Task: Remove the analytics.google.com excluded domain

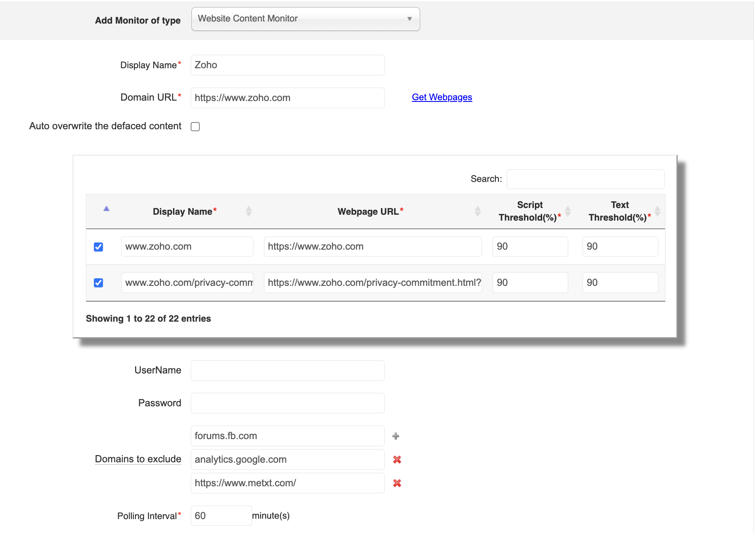Action: tap(397, 460)
